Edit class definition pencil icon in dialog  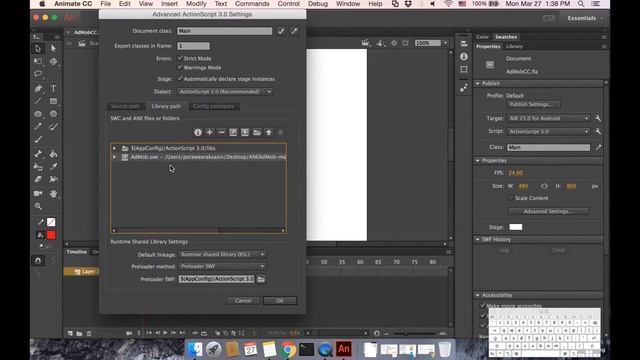pos(294,31)
